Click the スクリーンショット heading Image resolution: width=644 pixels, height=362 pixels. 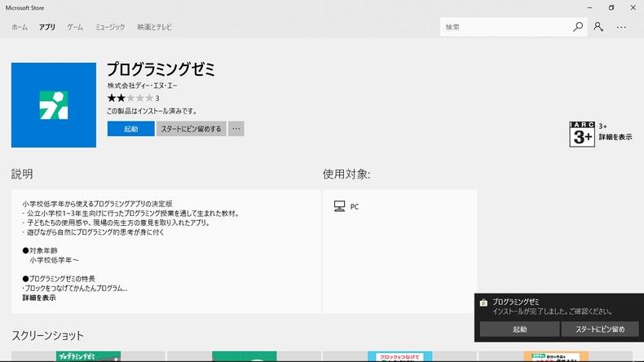click(47, 336)
